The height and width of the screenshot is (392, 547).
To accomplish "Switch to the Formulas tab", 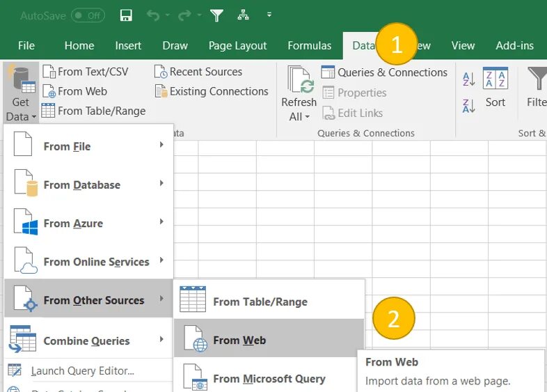I will 309,46.
